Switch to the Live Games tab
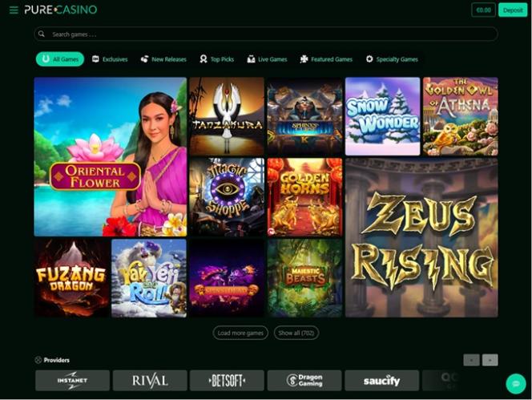 tap(267, 59)
